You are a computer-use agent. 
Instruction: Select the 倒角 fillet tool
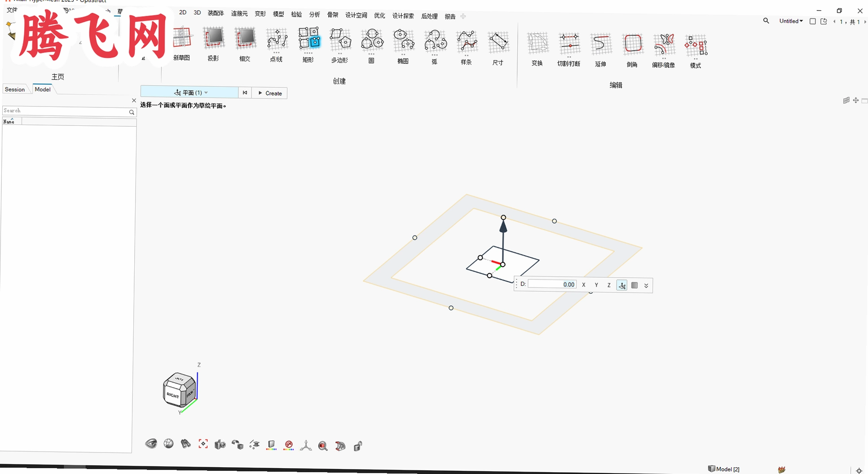[x=632, y=50]
